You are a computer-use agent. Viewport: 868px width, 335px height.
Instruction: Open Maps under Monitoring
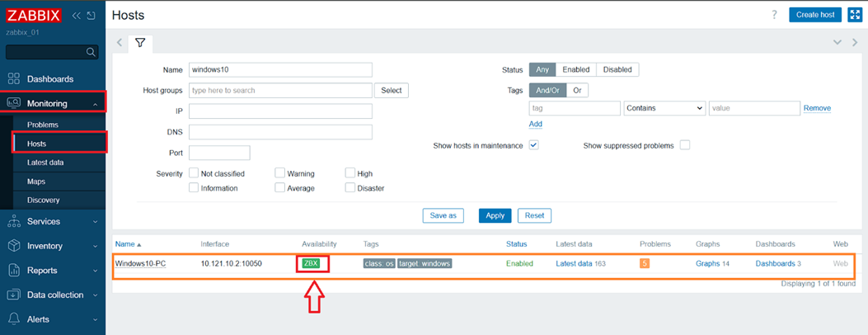point(36,181)
